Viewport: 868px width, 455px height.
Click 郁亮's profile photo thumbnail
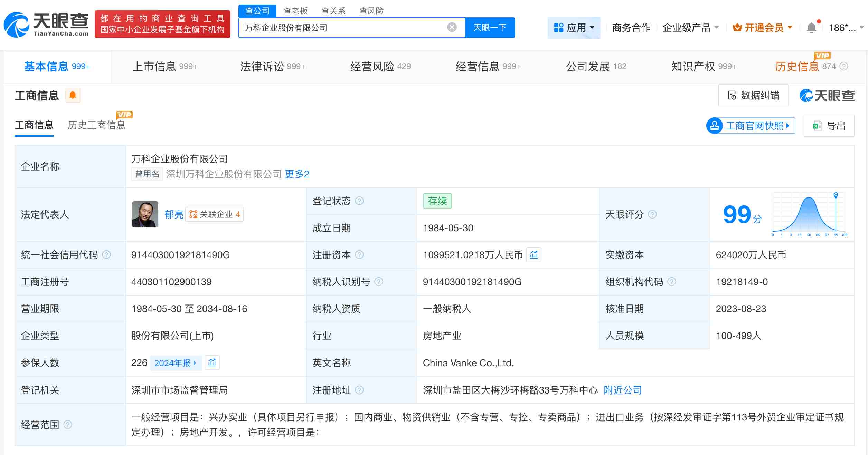click(145, 215)
